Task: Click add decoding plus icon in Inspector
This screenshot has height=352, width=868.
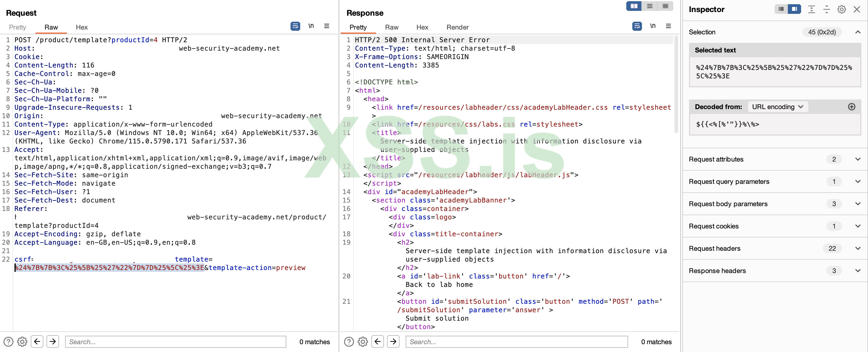Action: pos(851,107)
